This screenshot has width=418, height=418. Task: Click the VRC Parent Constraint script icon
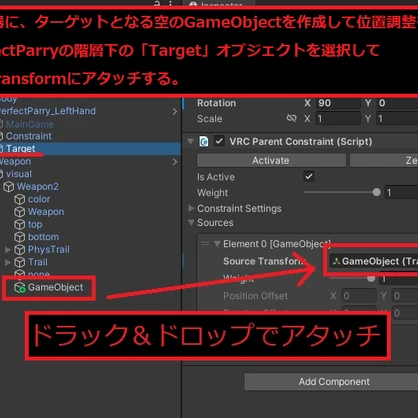point(204,142)
